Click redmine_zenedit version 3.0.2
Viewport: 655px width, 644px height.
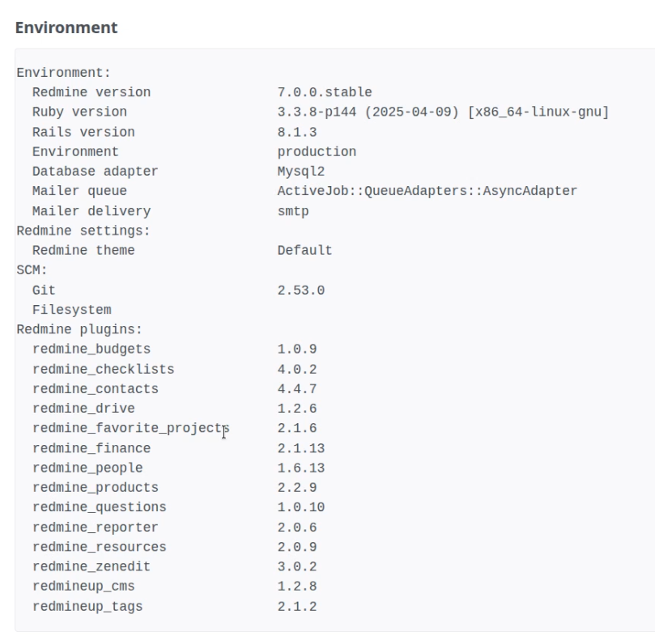tap(297, 566)
